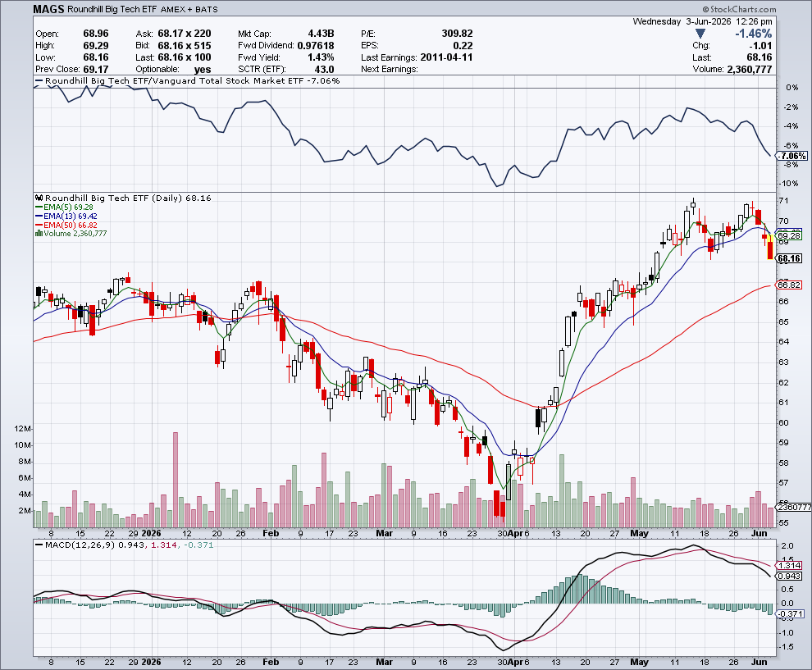
Task: Click the Apr label on MACD panel axis
Action: click(x=515, y=662)
